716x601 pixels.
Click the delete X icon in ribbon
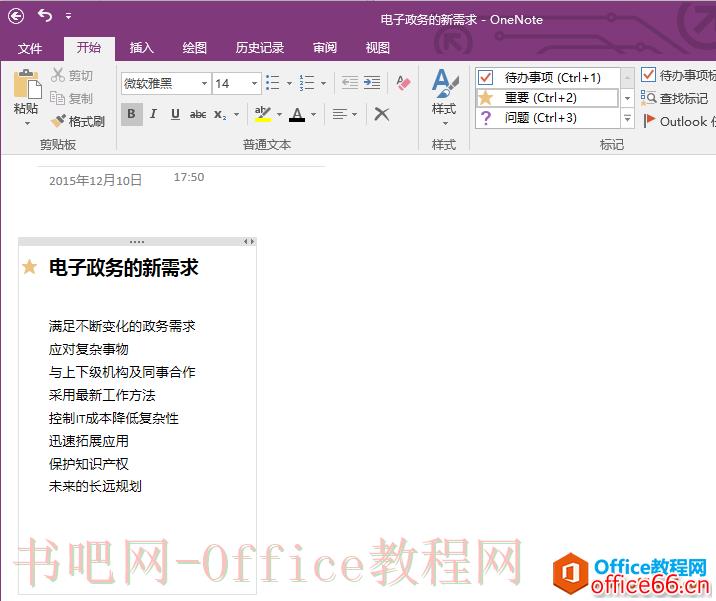click(382, 114)
